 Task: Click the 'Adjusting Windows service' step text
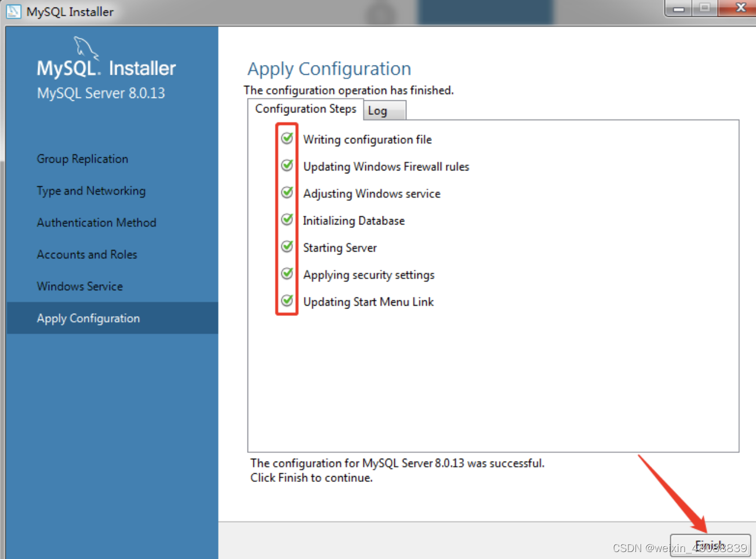point(372,194)
